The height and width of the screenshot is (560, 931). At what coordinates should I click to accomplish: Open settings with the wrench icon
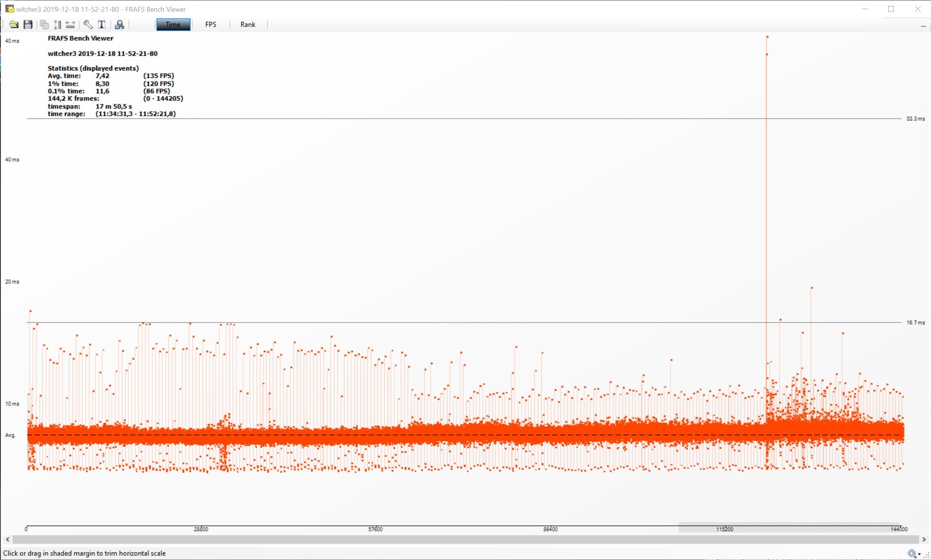point(88,25)
